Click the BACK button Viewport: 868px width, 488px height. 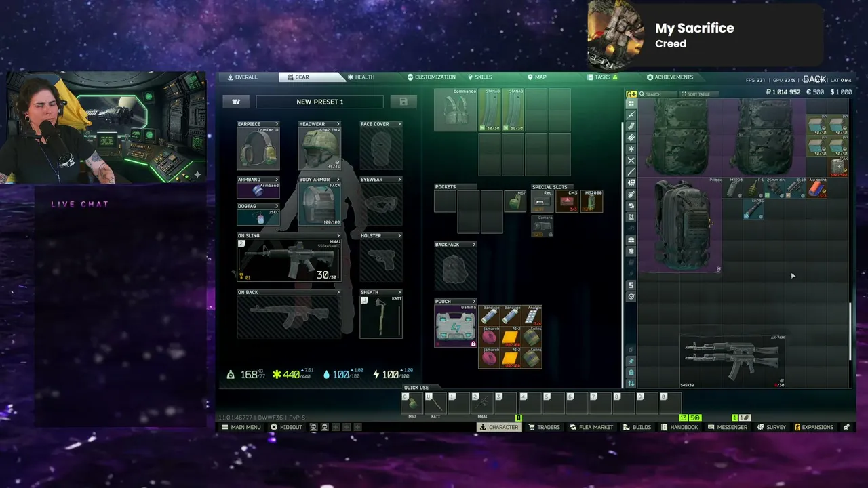point(814,79)
